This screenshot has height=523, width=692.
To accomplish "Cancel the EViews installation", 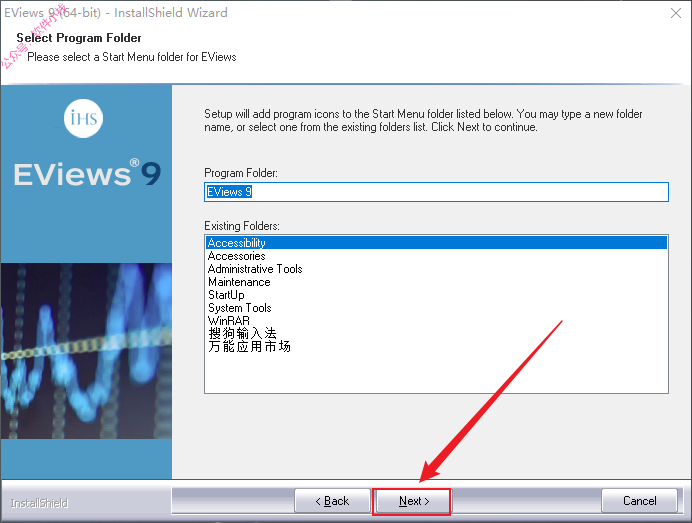I will tap(639, 501).
